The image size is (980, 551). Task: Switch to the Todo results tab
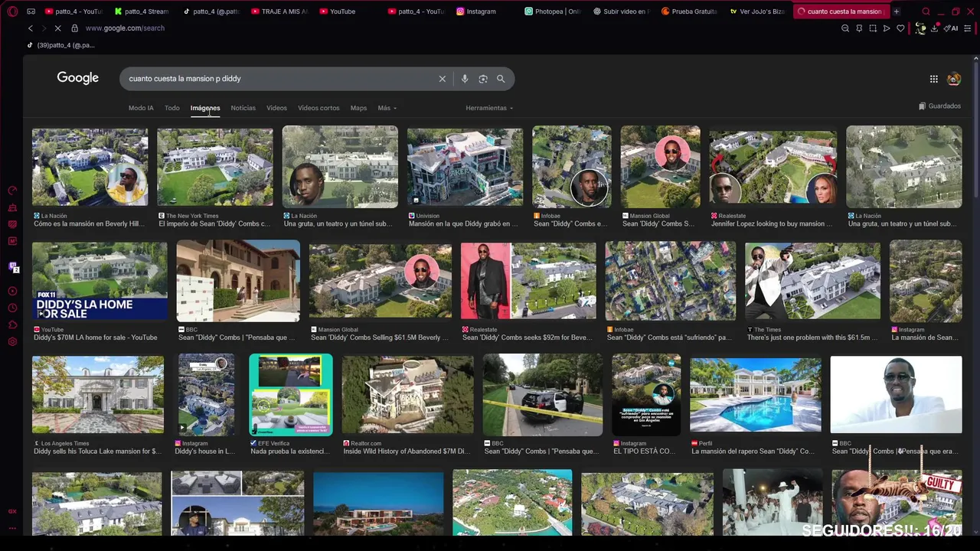pos(172,108)
